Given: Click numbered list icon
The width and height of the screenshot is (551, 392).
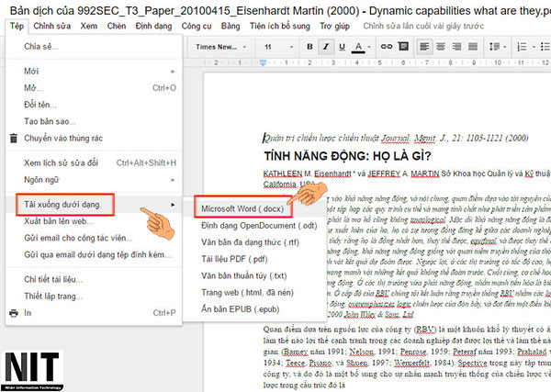Looking at the screenshot, I should click(x=522, y=47).
